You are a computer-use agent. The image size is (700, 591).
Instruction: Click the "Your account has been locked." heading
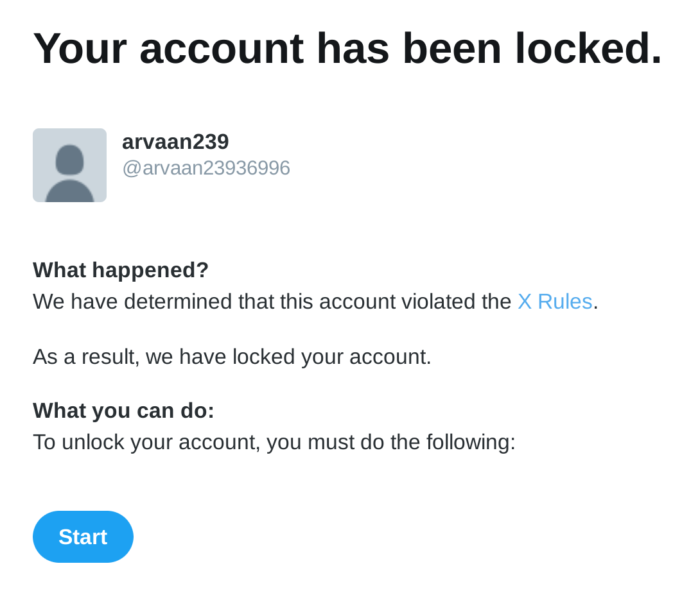pyautogui.click(x=347, y=49)
